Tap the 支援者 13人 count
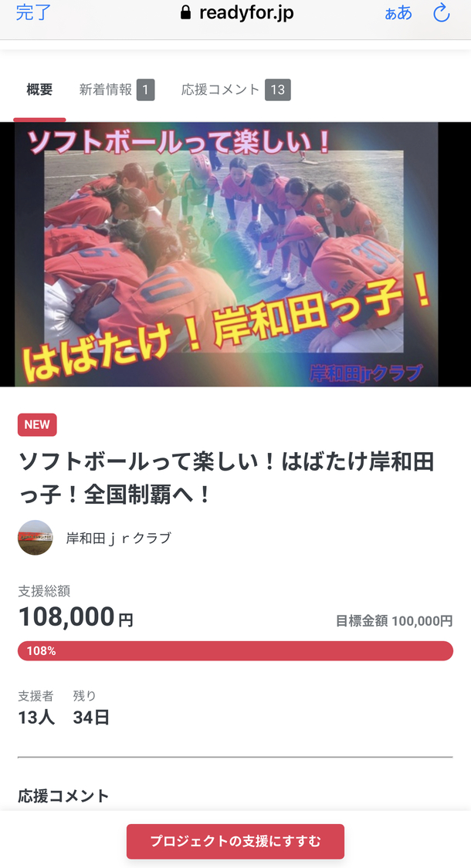 click(x=36, y=708)
